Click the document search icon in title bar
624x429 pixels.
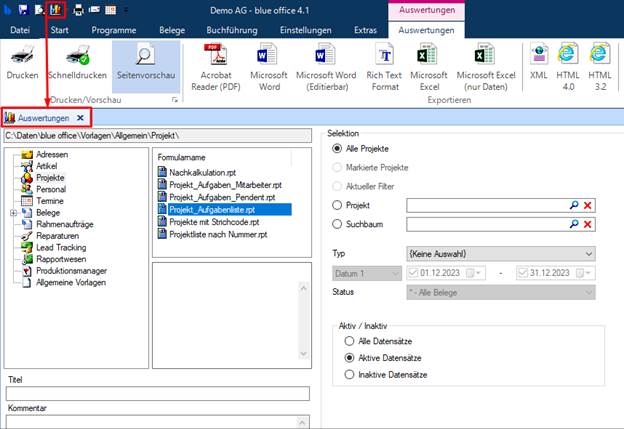tap(39, 10)
